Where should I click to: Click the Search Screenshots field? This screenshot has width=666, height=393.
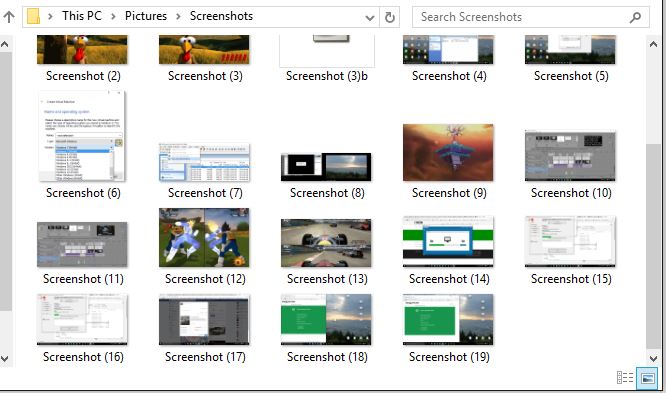[531, 17]
